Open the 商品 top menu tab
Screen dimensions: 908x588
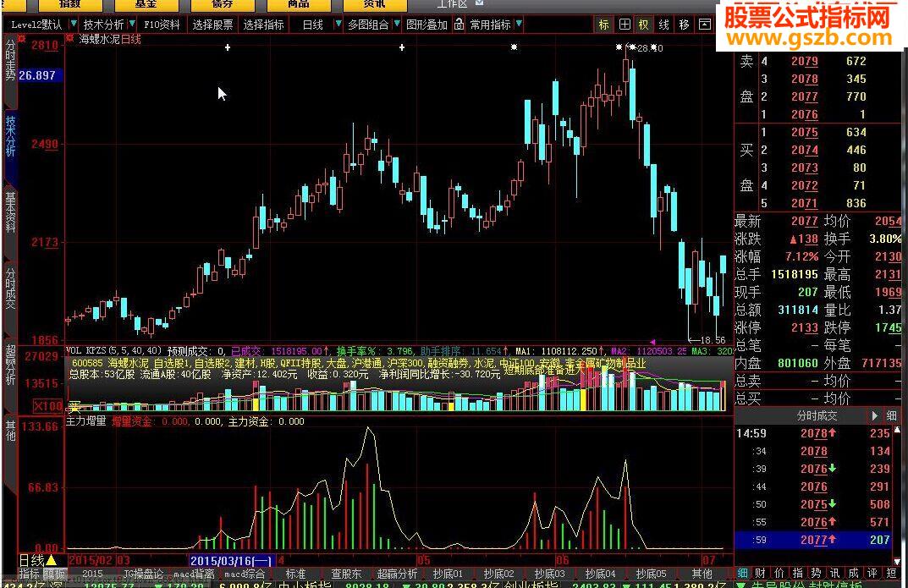pos(299,4)
